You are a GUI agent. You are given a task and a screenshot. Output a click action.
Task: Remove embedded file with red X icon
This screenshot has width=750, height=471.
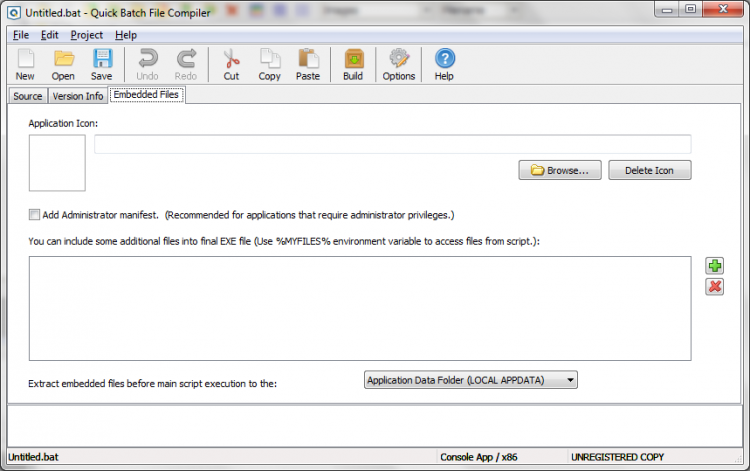coord(715,287)
